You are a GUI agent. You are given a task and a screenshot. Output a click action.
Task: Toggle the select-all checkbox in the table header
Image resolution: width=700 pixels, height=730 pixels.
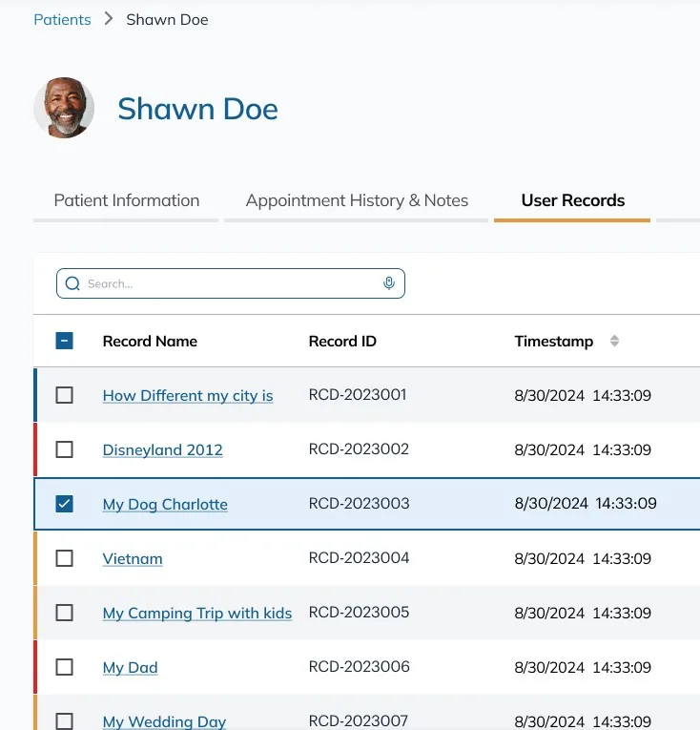point(64,341)
